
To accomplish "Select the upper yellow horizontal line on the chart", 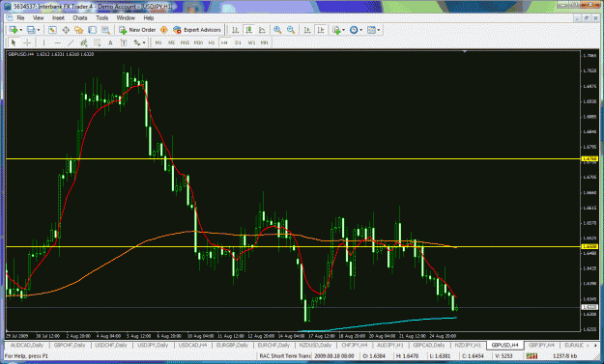I will [x=293, y=159].
